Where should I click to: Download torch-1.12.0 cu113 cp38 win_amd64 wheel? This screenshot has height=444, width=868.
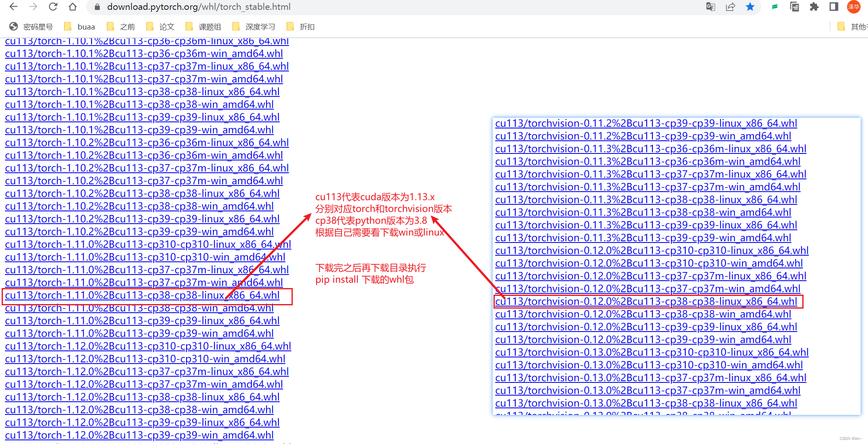tap(139, 410)
